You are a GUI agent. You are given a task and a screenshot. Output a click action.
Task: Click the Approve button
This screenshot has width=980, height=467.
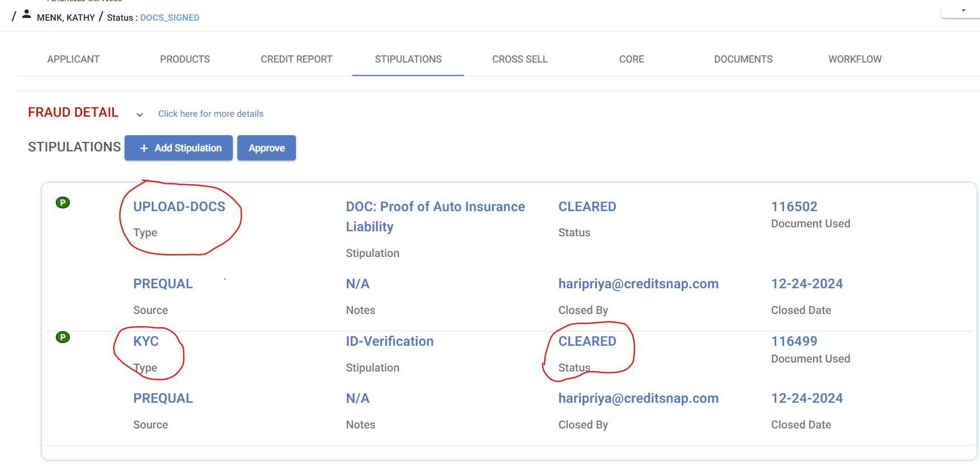point(266,148)
